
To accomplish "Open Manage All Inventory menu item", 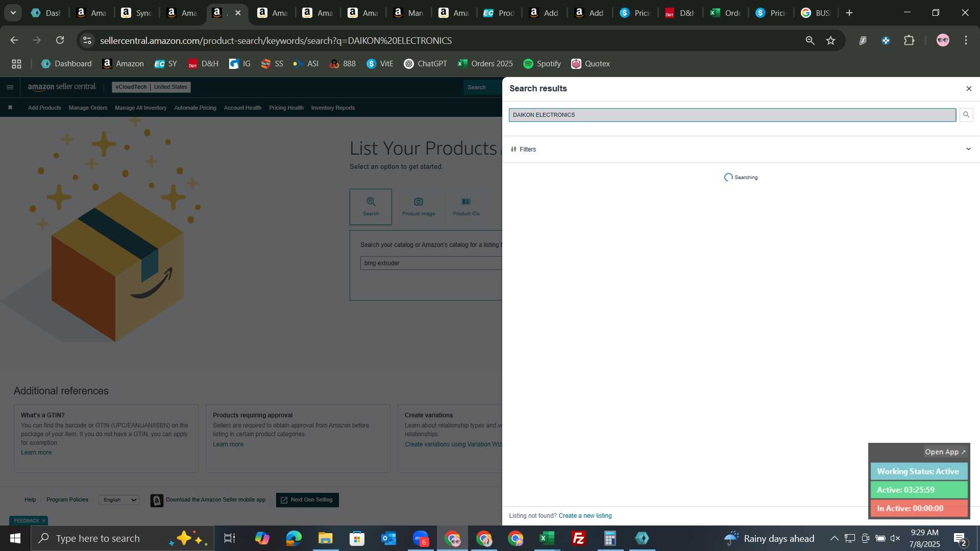I will click(x=140, y=108).
